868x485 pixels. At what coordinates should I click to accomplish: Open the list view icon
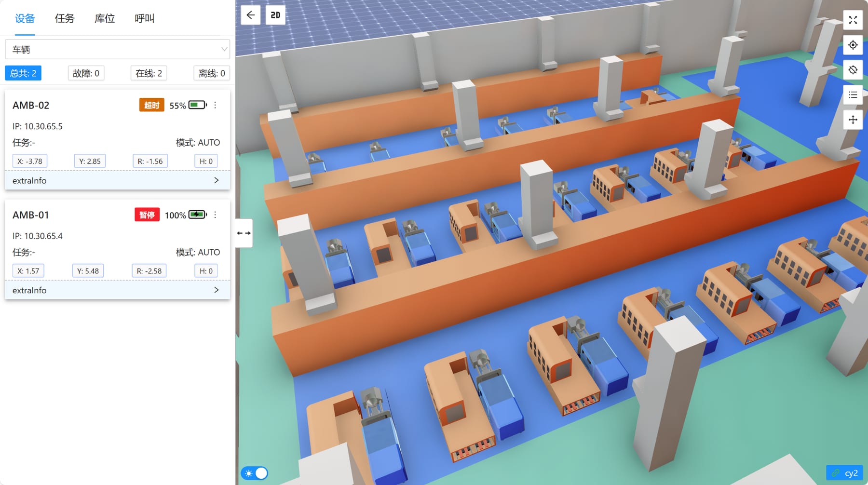point(853,95)
